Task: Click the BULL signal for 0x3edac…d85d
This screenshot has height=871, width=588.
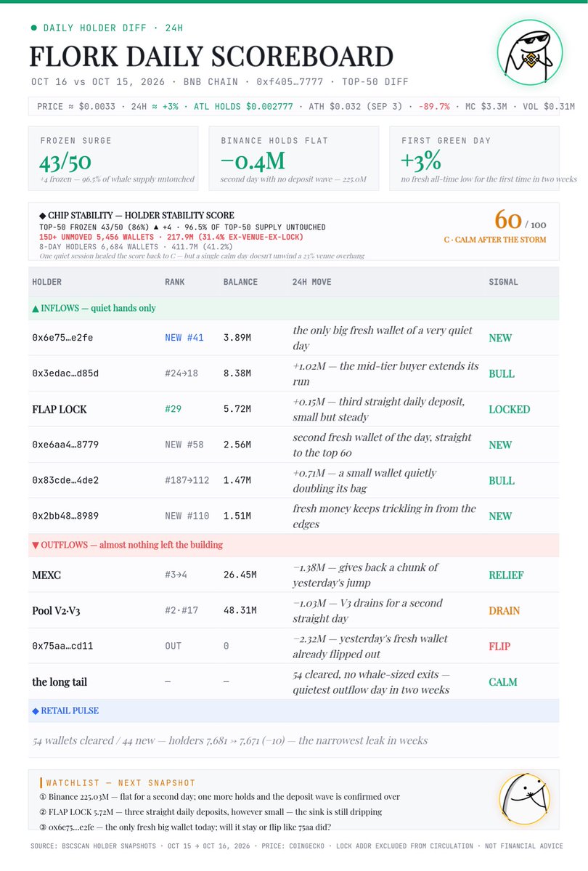Action: pyautogui.click(x=502, y=373)
